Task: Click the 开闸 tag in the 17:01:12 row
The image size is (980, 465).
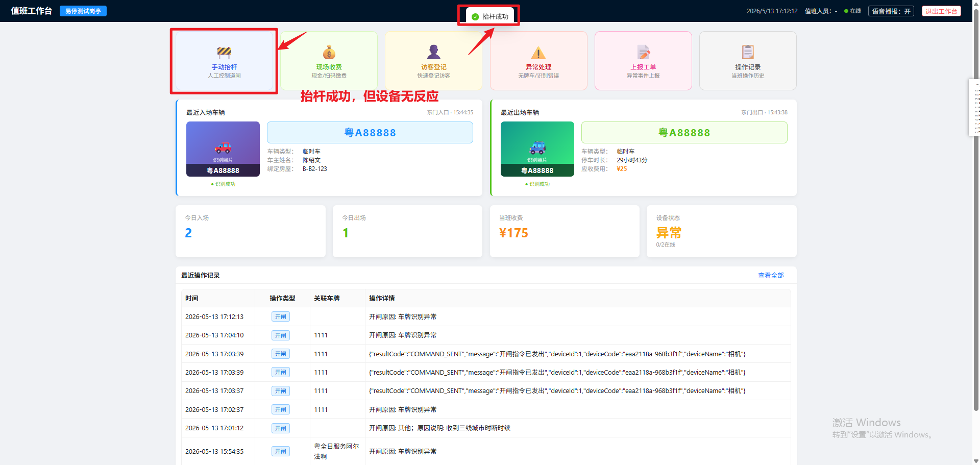Action: pos(281,428)
